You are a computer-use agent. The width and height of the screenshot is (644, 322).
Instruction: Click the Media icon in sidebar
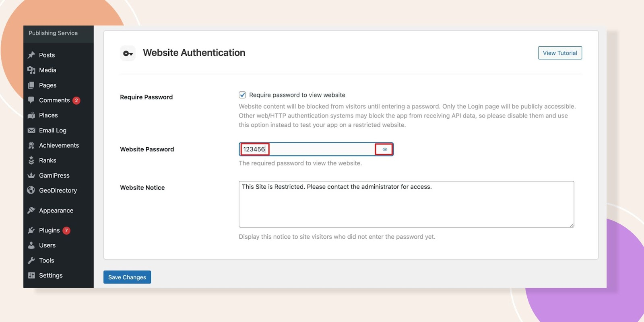tap(31, 70)
